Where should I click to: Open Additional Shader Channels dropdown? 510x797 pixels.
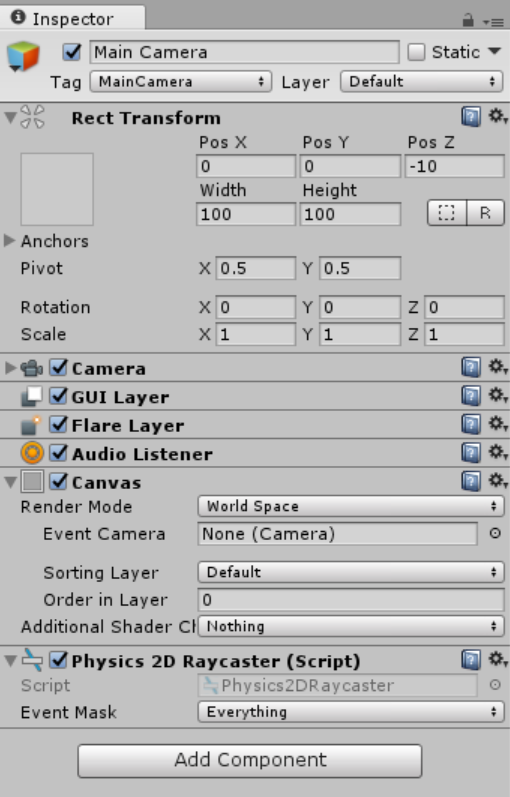click(351, 626)
